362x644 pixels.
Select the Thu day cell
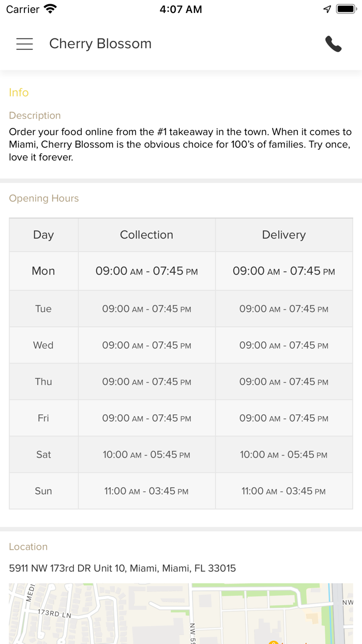pyautogui.click(x=43, y=382)
